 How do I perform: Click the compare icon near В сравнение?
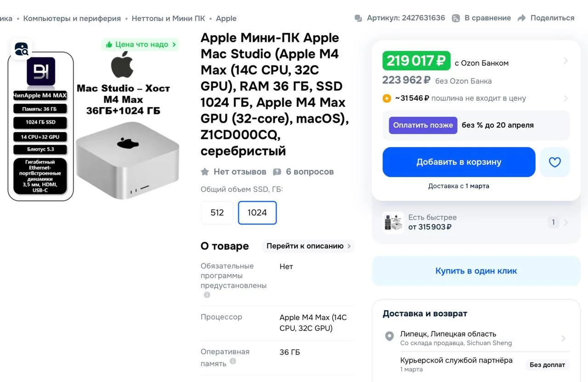click(x=456, y=18)
